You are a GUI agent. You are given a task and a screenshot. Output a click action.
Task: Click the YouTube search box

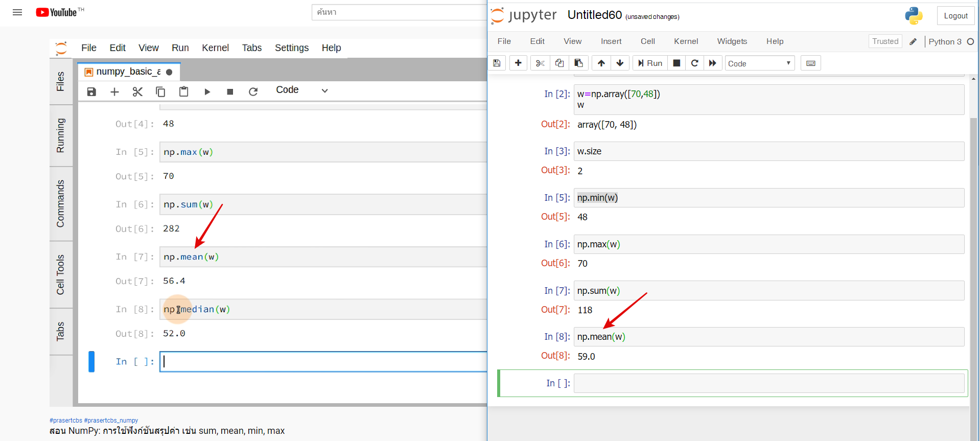tap(399, 12)
